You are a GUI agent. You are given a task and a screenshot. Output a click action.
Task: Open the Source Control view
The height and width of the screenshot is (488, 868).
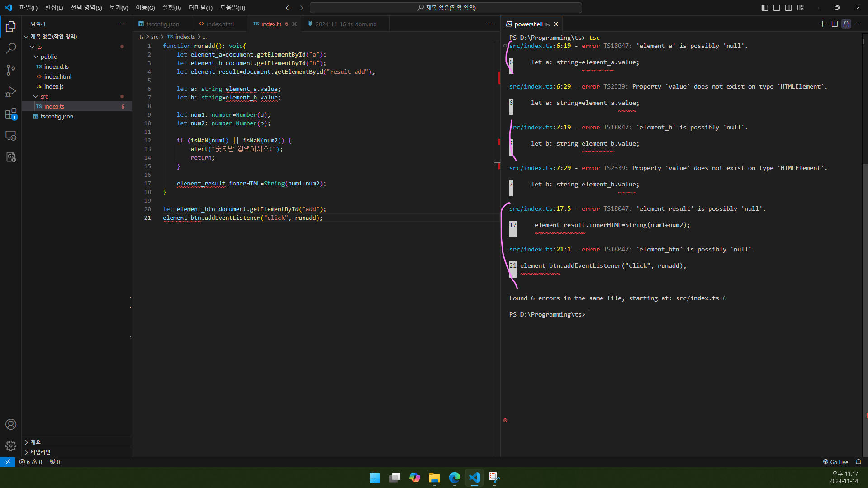11,70
